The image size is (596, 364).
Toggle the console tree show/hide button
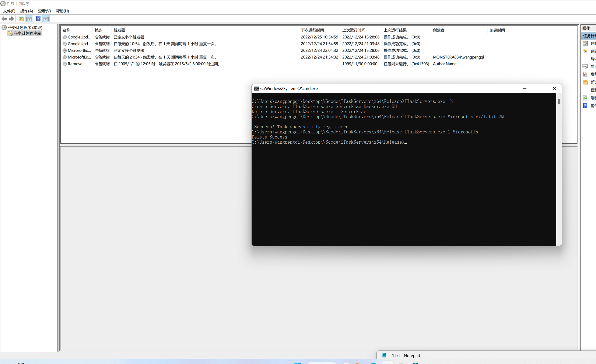click(29, 19)
